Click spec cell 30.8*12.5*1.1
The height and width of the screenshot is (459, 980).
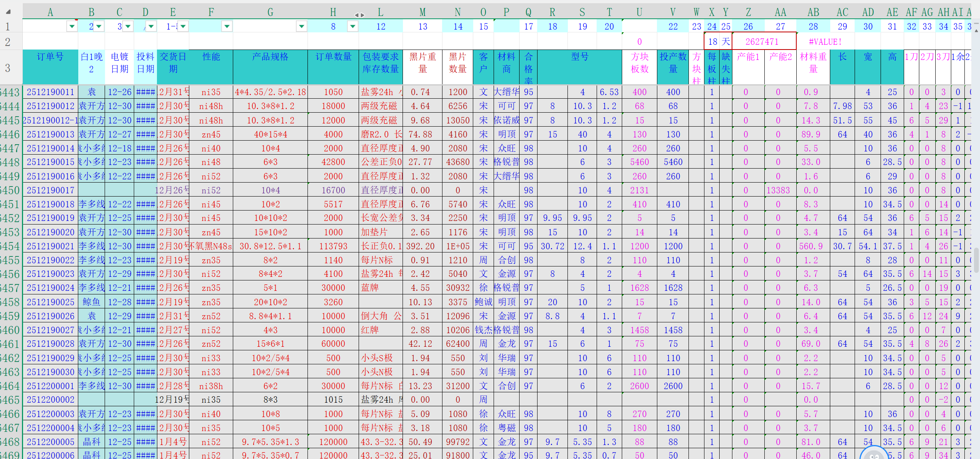[x=270, y=246]
